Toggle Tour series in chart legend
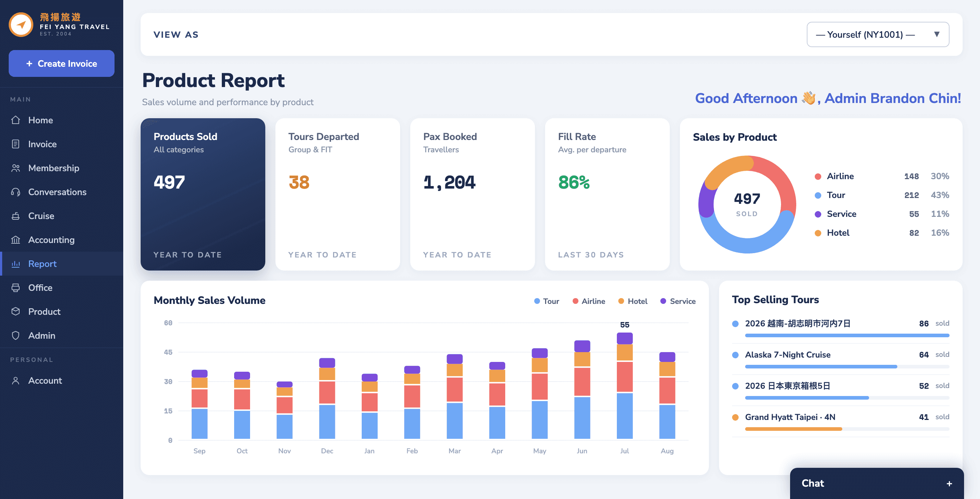Viewport: 980px width, 499px height. coord(546,301)
